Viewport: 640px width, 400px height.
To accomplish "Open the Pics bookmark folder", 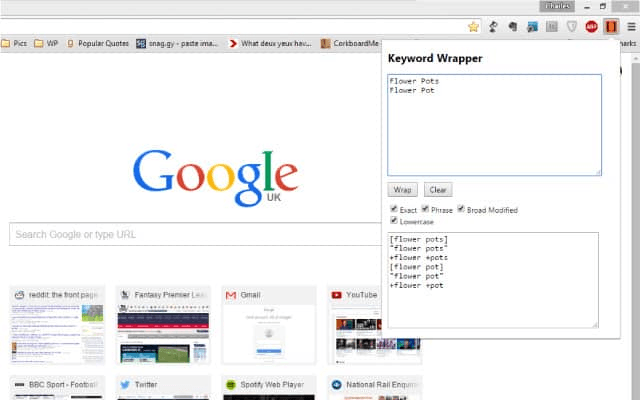I will pos(14,43).
